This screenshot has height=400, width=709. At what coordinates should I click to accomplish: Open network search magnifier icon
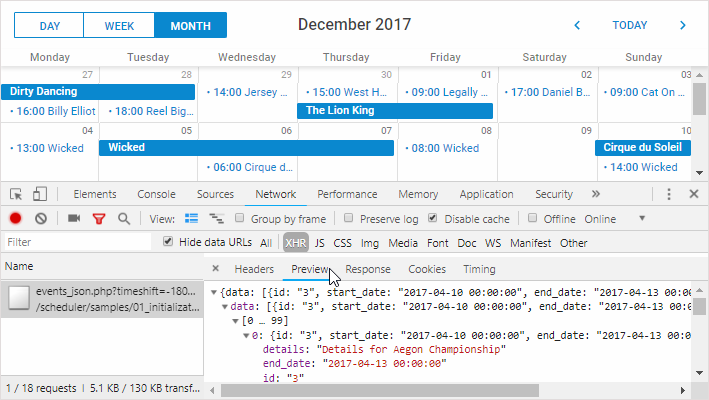click(x=124, y=218)
